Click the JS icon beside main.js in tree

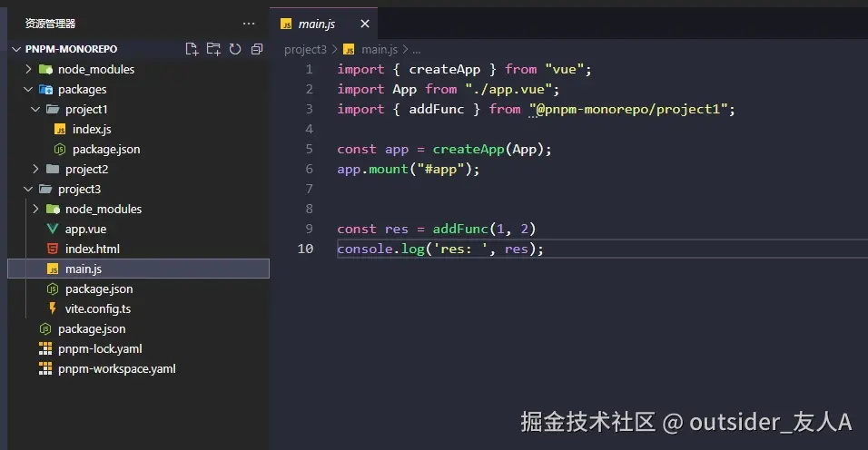click(53, 269)
